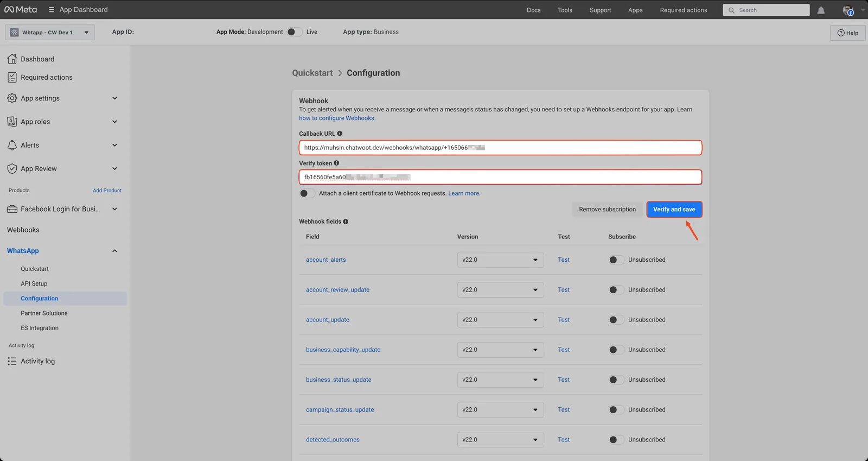Open Support in top navigation
This screenshot has width=868, height=461.
point(601,10)
